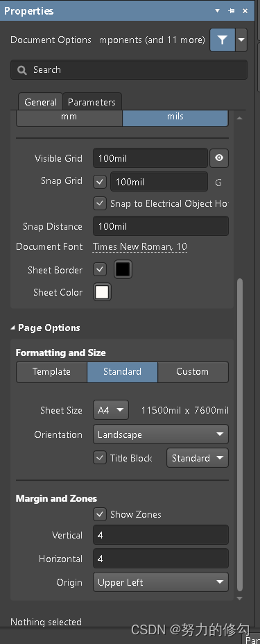
Task: Pick the black Sheet Border color swatch
Action: point(123,270)
